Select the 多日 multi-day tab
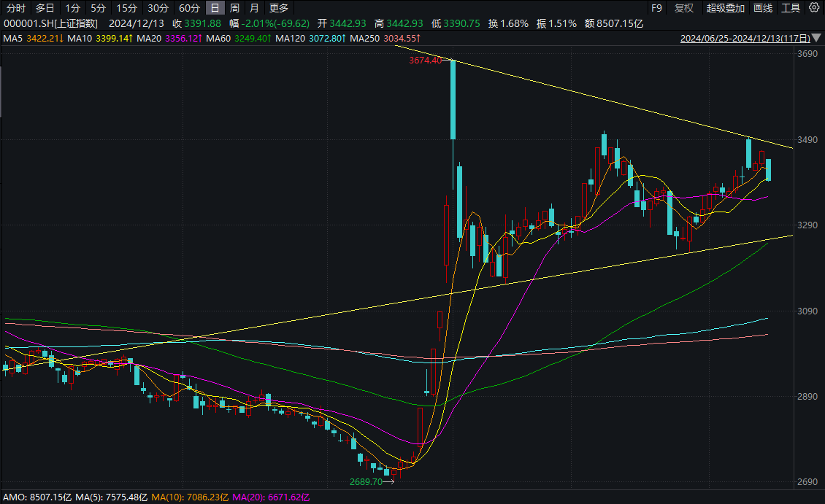 point(45,9)
